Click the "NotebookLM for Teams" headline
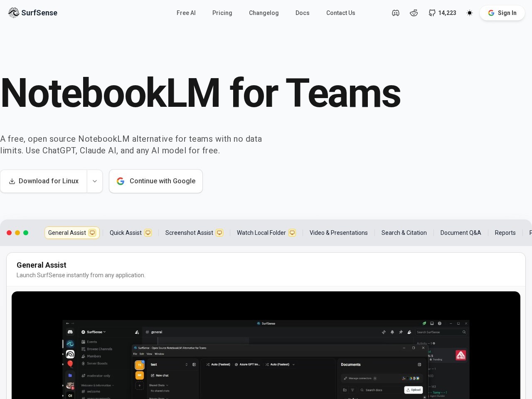Screen dimensions: 532x399 (200, 93)
